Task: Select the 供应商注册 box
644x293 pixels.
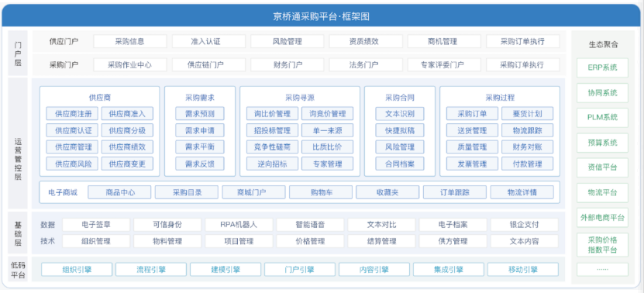Action: tap(72, 113)
